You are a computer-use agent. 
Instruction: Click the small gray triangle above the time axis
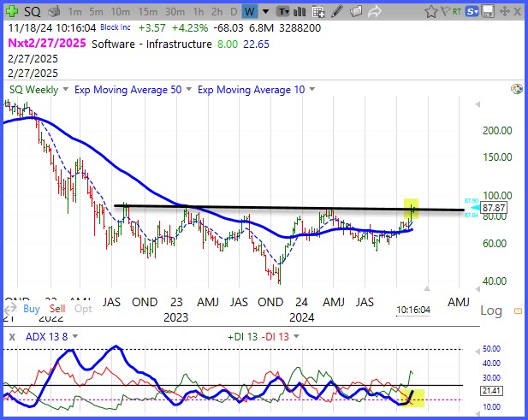click(x=427, y=288)
